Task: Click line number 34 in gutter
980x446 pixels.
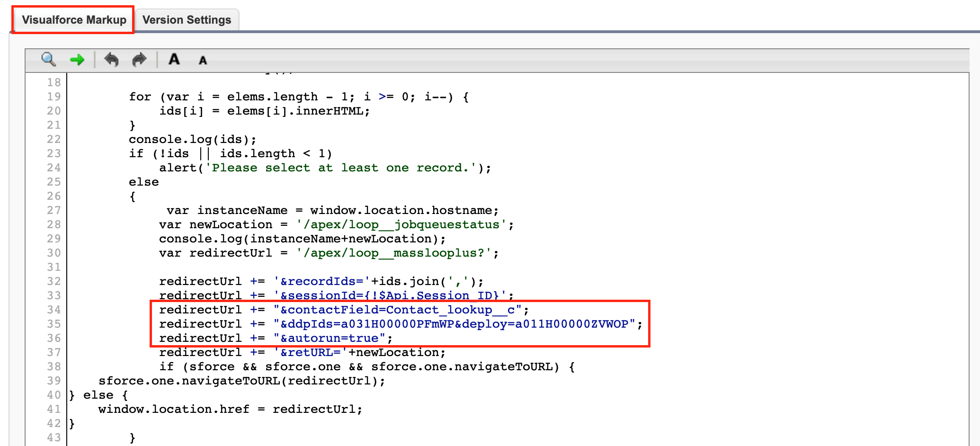Action: [53, 310]
